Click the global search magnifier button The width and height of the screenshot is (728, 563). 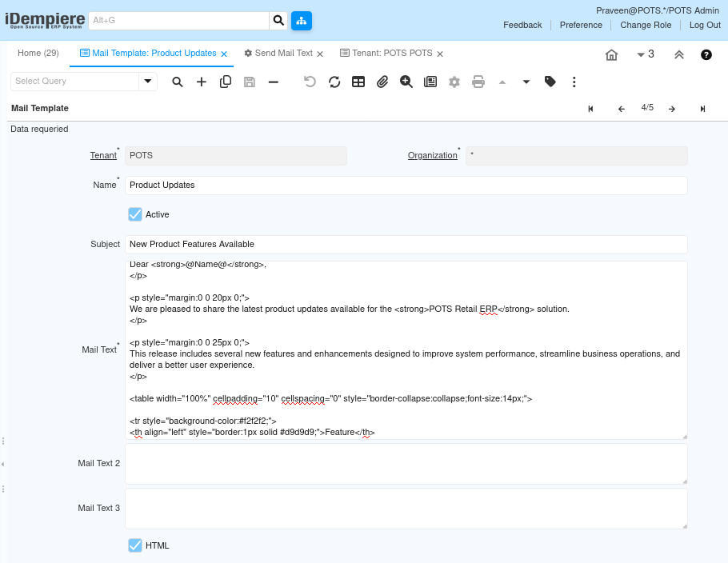coord(278,21)
